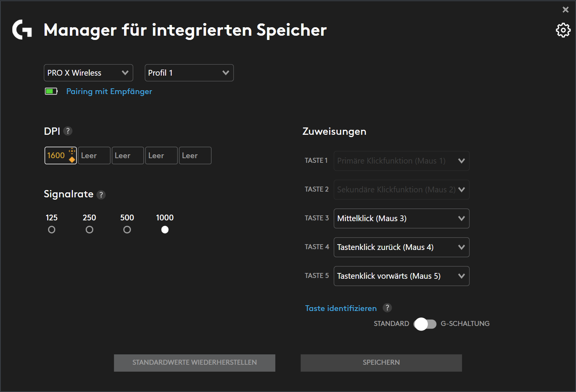Click the Speichern button
Image resolution: width=576 pixels, height=392 pixels.
coord(381,363)
